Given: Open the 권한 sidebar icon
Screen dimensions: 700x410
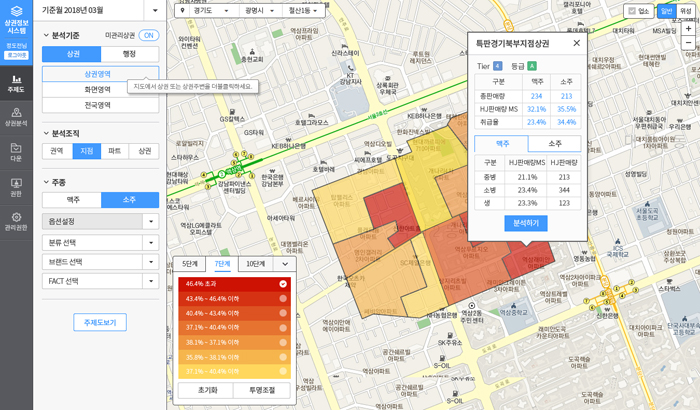Looking at the screenshot, I should pos(16,187).
